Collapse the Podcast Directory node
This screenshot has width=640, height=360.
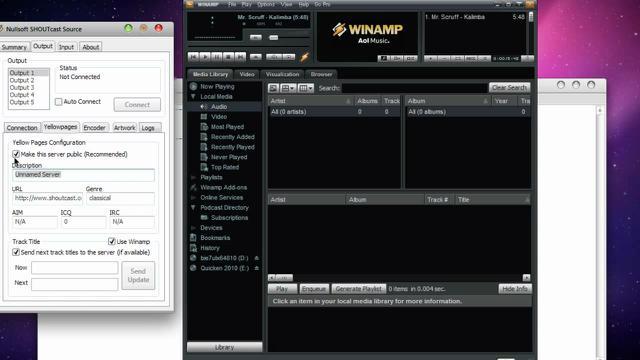193,207
